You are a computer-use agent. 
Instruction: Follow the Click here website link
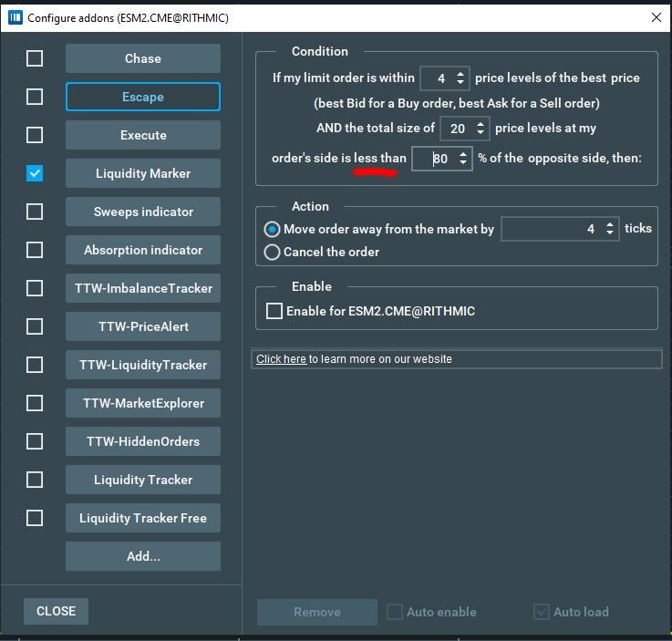(281, 359)
